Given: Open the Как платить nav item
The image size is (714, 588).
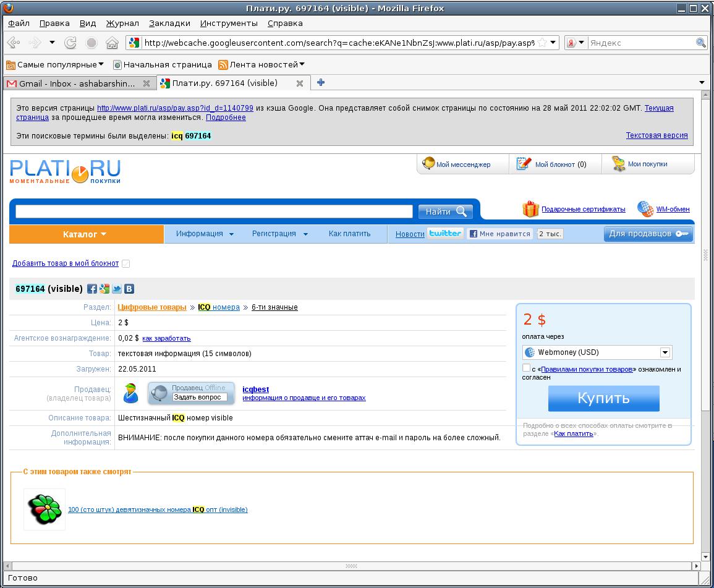Looking at the screenshot, I should [x=350, y=234].
